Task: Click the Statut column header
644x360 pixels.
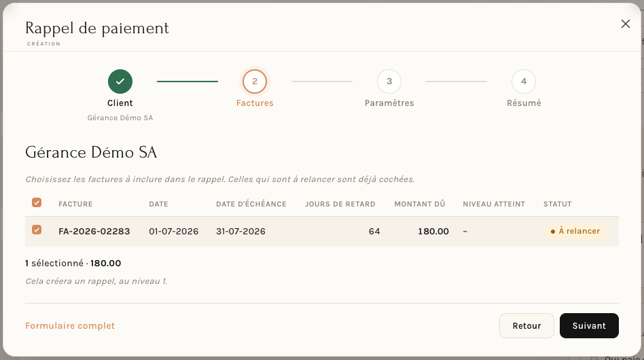Action: (x=557, y=204)
